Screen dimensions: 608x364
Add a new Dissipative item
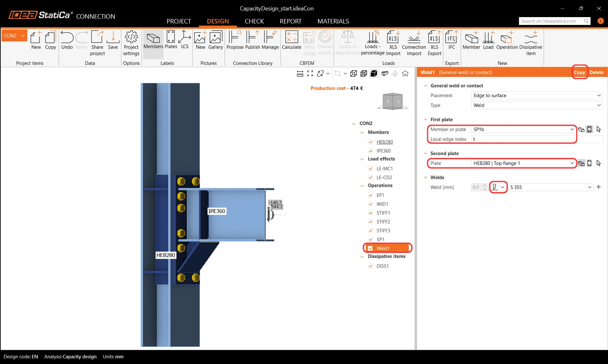point(530,43)
